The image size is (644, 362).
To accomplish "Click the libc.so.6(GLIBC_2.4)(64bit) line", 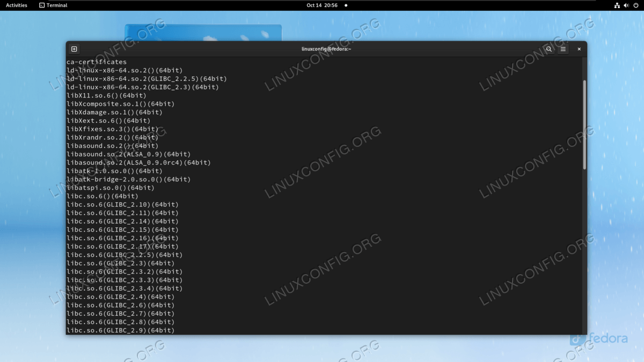I will pyautogui.click(x=121, y=297).
